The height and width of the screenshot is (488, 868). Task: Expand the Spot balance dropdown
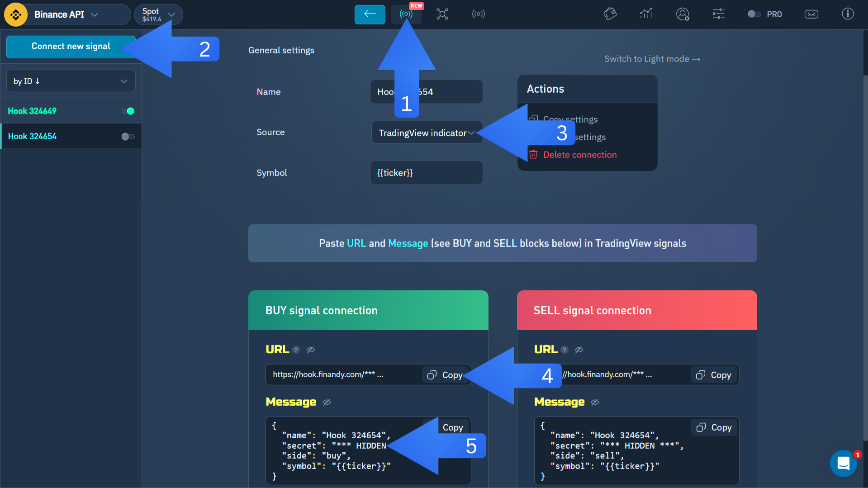tap(158, 14)
